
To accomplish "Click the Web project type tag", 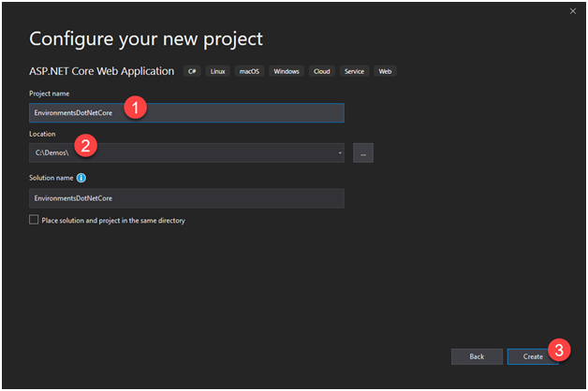I will pyautogui.click(x=385, y=71).
